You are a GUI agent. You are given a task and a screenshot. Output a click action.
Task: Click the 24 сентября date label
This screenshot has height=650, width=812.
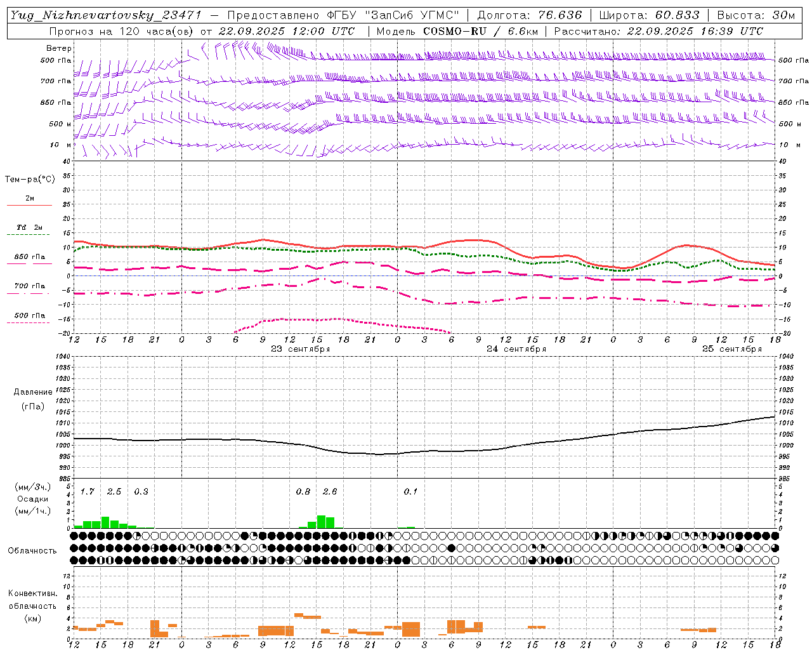coord(516,349)
